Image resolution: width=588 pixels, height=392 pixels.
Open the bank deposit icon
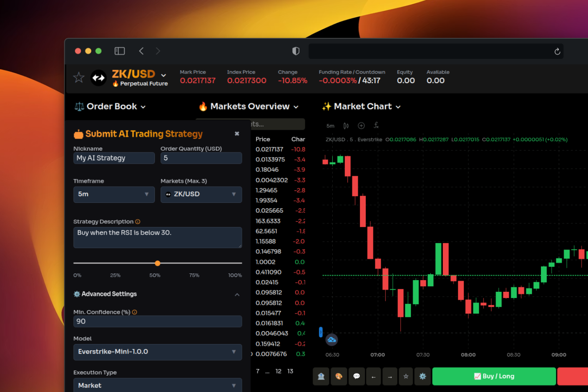[x=321, y=376]
